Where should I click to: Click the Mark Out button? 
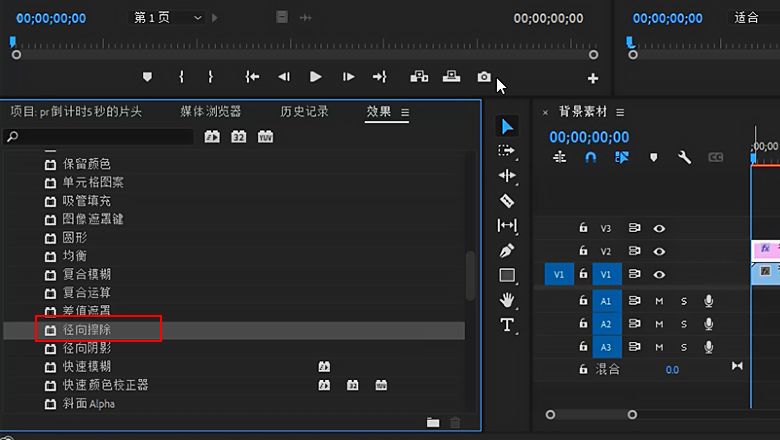point(210,77)
